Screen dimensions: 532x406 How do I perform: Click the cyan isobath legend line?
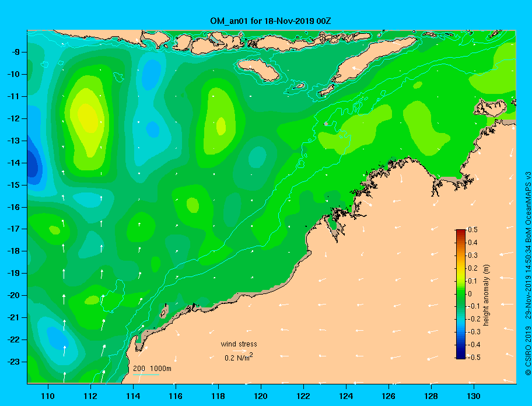(x=146, y=374)
